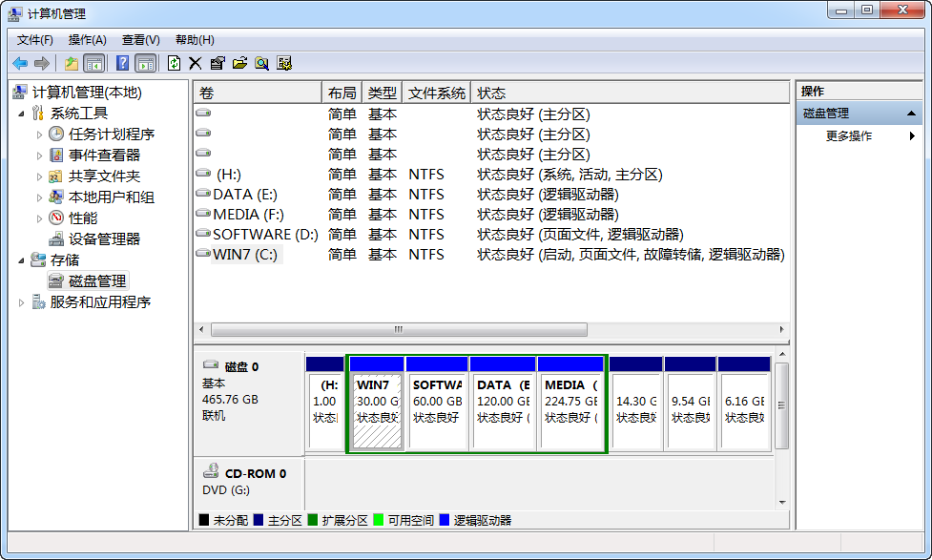Toggle the Show/Hide Action Pane button
Image resolution: width=932 pixels, height=560 pixels.
point(145,63)
